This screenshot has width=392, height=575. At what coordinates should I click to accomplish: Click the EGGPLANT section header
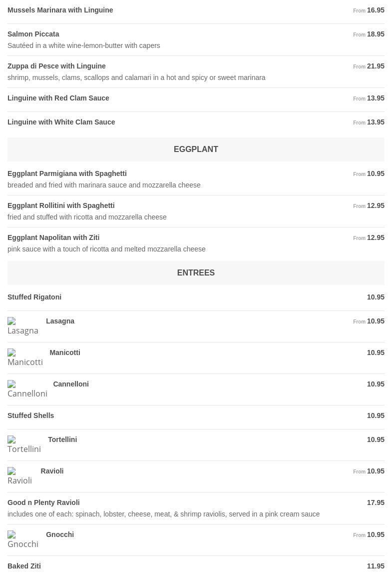[x=196, y=149]
